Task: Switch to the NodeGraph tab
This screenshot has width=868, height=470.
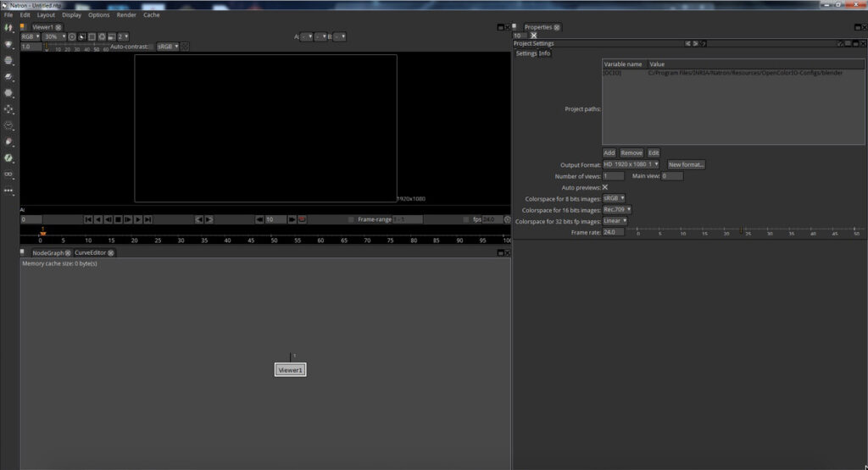Action: pos(47,252)
